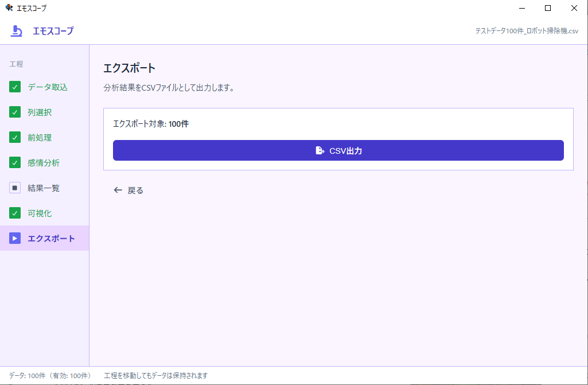The image size is (588, 385).
Task: Click the green check icon beside 感情分析
Action: click(14, 162)
